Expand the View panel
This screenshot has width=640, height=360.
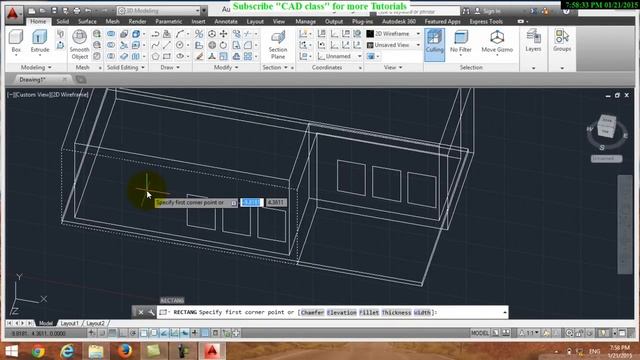393,67
